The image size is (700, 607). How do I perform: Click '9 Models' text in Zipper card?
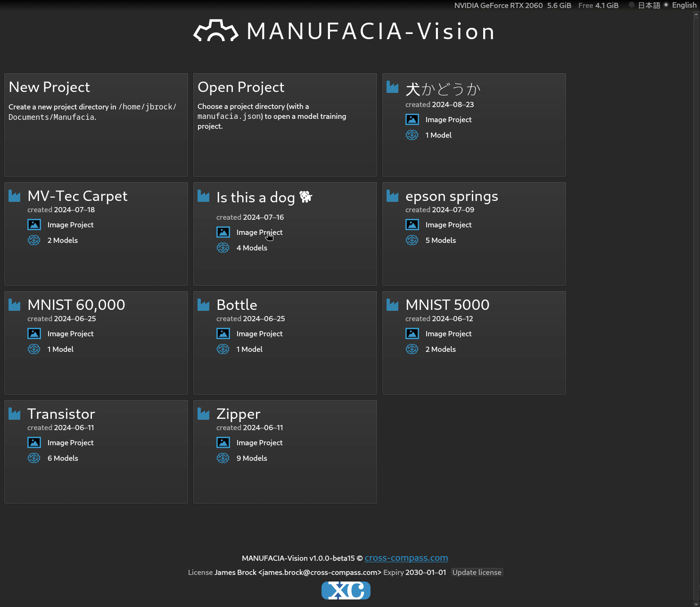tap(252, 458)
